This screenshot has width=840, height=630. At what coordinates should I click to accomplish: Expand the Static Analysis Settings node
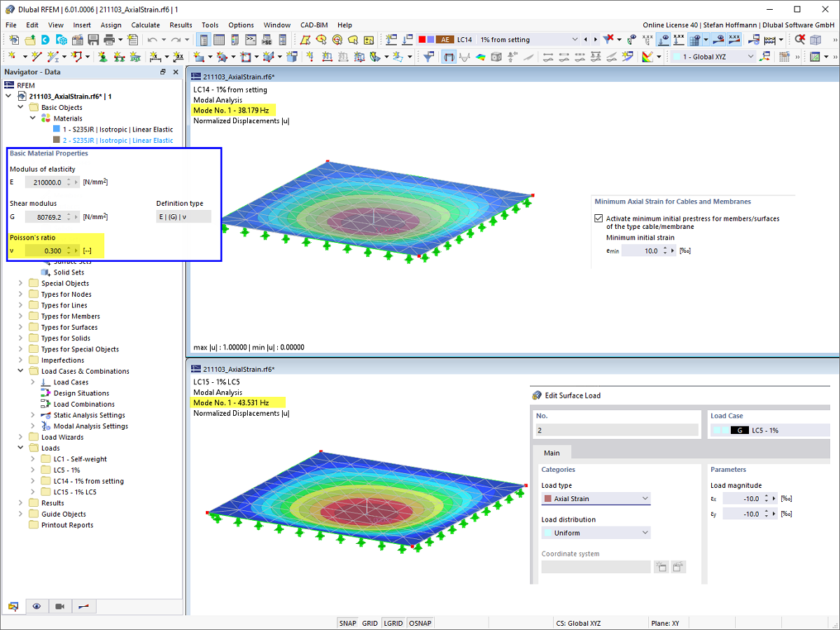pyautogui.click(x=32, y=415)
